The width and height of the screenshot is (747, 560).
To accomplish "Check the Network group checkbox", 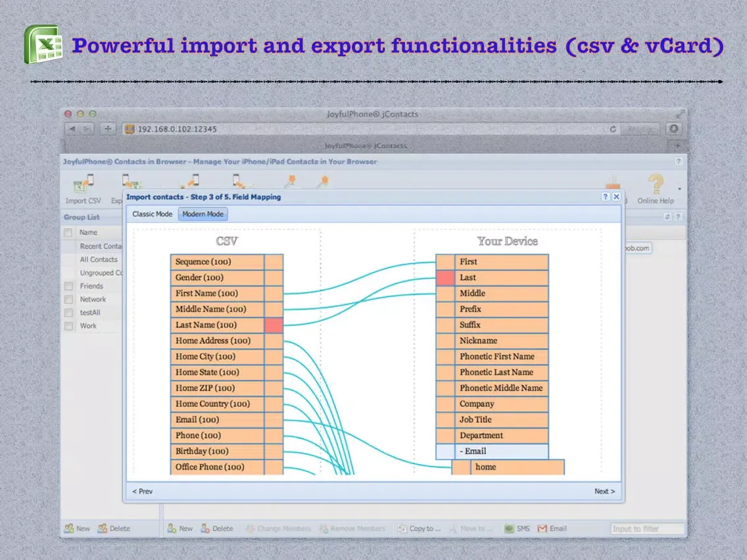I will point(68,300).
